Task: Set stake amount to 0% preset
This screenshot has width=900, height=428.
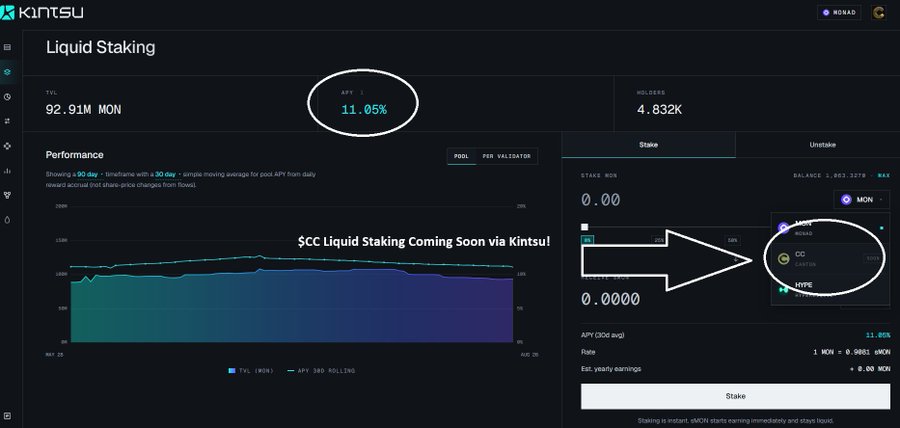Action: [x=587, y=240]
